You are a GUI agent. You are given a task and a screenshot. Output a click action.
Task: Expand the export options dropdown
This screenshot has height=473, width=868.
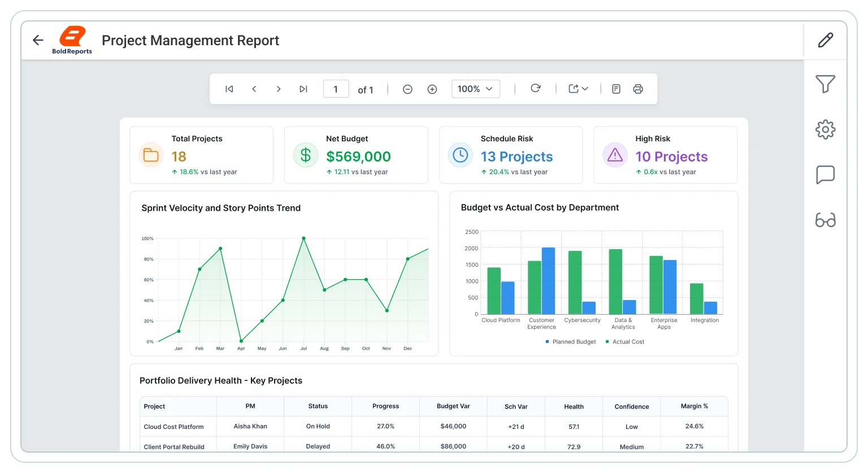tap(578, 89)
